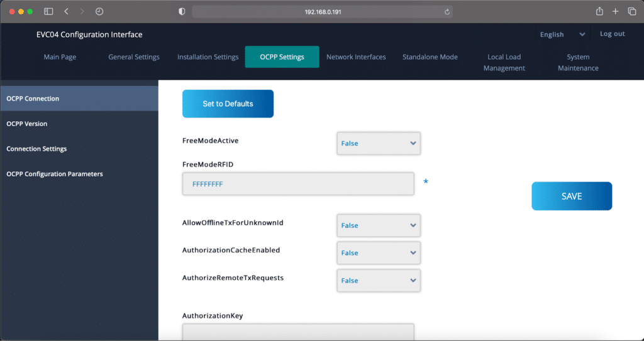Open Local Load Management tab

click(504, 62)
